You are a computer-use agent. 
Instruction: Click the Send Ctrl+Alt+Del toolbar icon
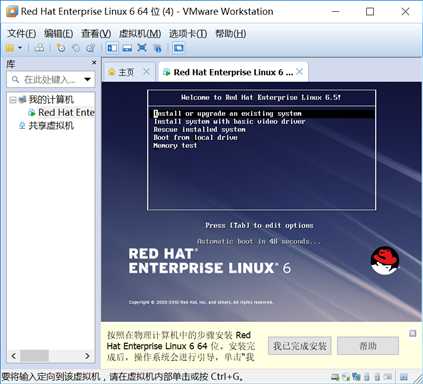(39, 48)
